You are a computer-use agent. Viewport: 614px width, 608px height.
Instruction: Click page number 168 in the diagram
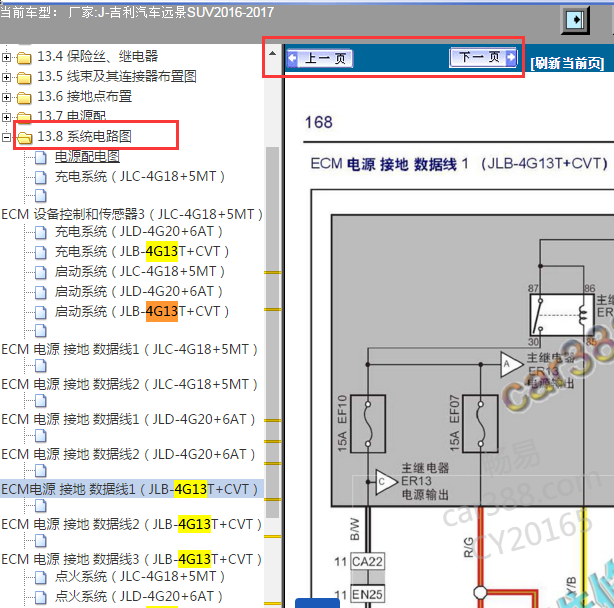tap(318, 122)
